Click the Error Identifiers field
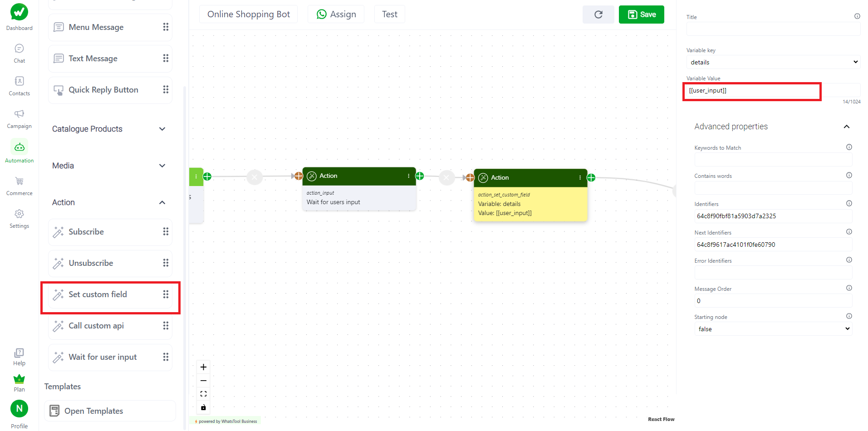 773,273
